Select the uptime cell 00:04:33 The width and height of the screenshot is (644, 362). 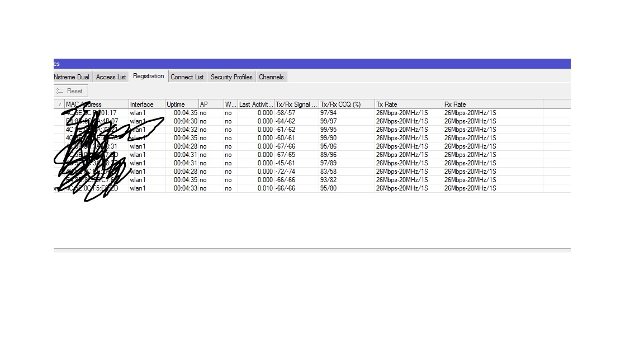tap(185, 188)
